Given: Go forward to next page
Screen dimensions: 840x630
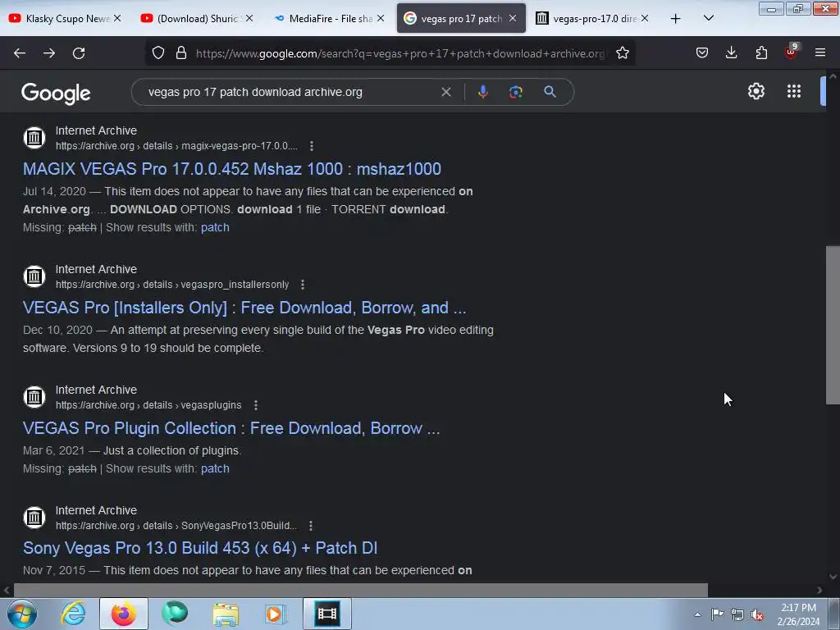Looking at the screenshot, I should click(49, 53).
